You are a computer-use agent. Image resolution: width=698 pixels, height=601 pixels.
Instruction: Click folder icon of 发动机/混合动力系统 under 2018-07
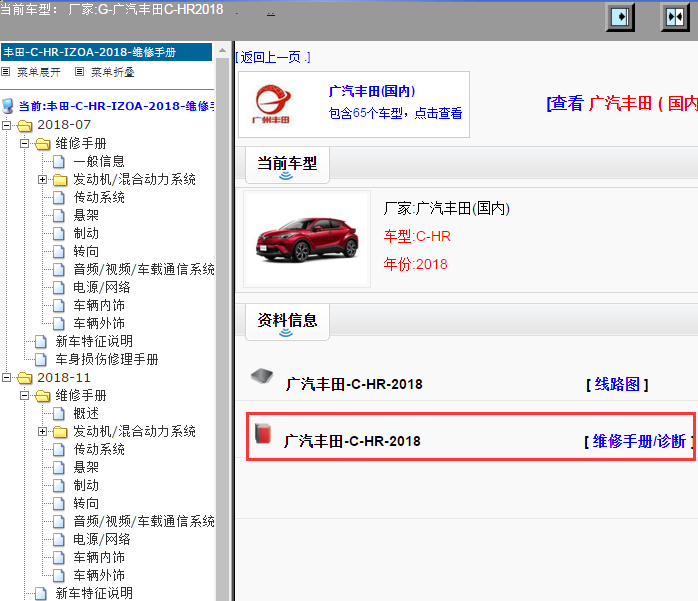click(x=60, y=179)
